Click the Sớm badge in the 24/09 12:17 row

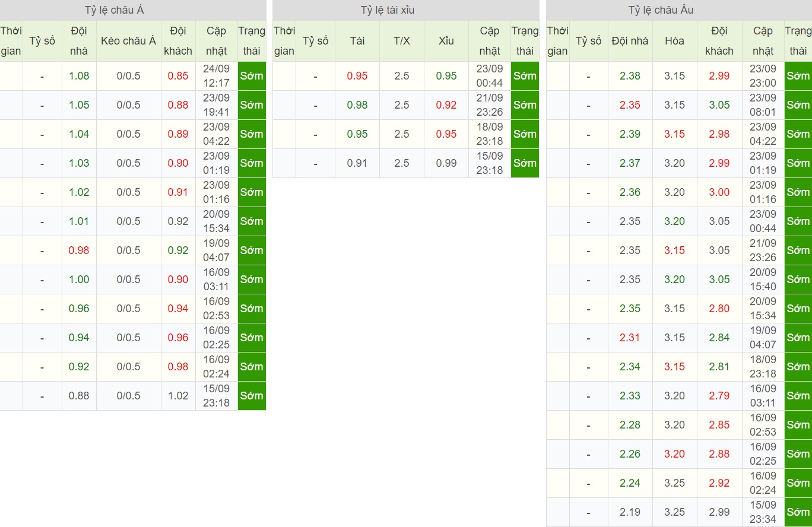[x=252, y=76]
